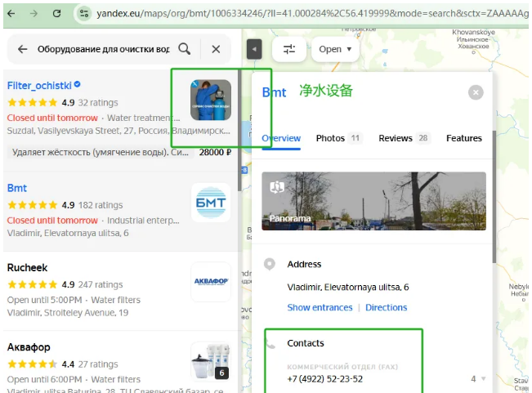Open the Rucheek listing
Image resolution: width=532 pixels, height=393 pixels.
27,267
